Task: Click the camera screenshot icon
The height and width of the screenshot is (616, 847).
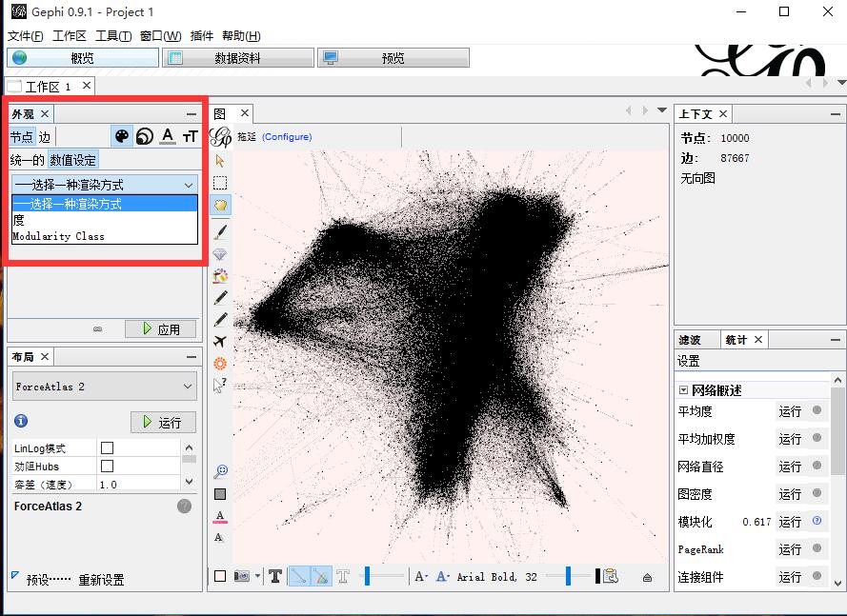Action: click(x=241, y=576)
